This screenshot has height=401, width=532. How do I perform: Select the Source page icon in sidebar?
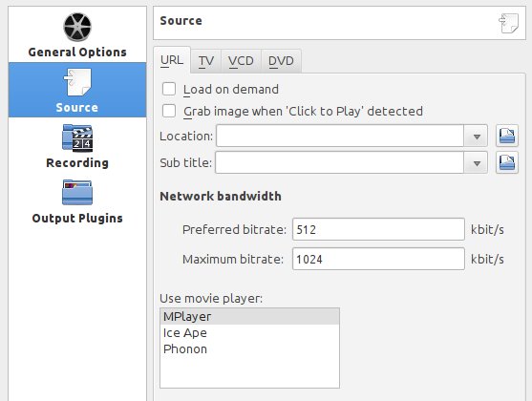click(x=77, y=82)
